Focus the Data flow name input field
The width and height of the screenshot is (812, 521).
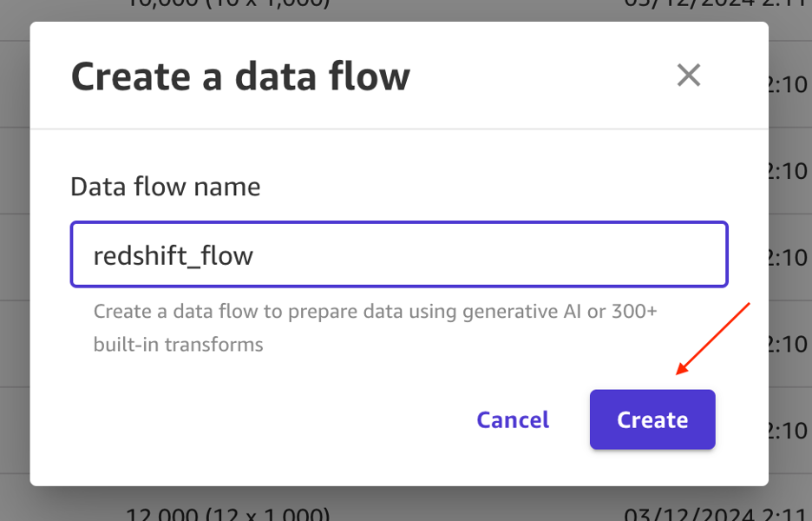pyautogui.click(x=399, y=254)
